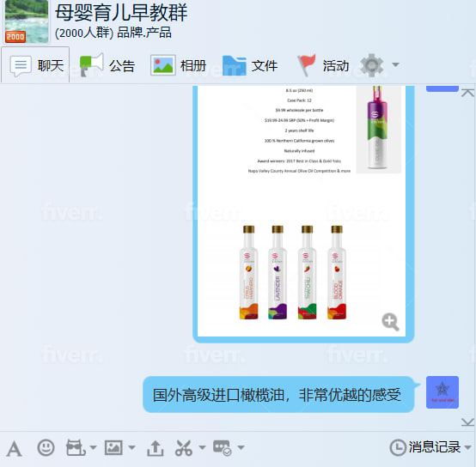Open the 文件 files tab

[250, 65]
